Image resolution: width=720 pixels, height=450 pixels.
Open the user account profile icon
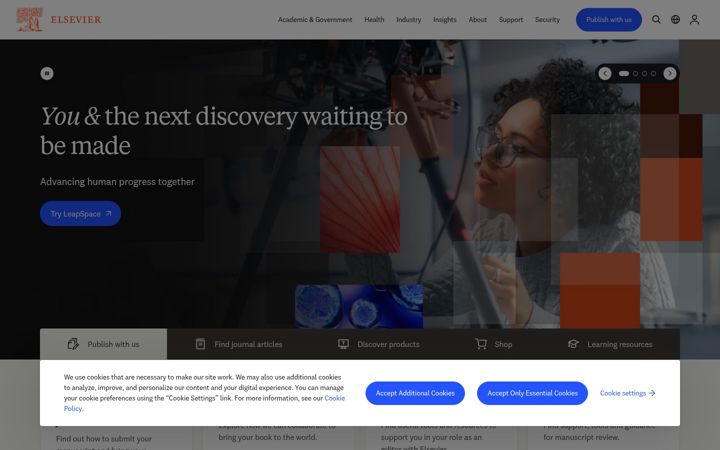point(694,19)
